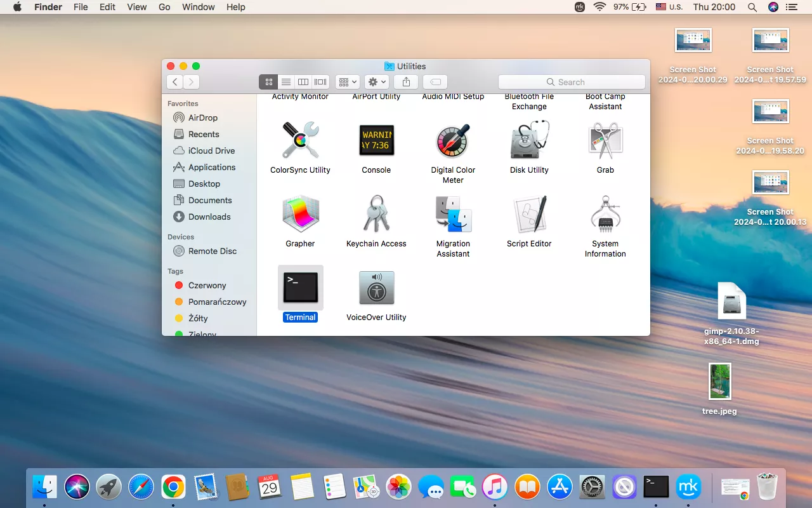The image size is (812, 508).
Task: Select the tree.jpeg file on desktop
Action: [x=719, y=382]
